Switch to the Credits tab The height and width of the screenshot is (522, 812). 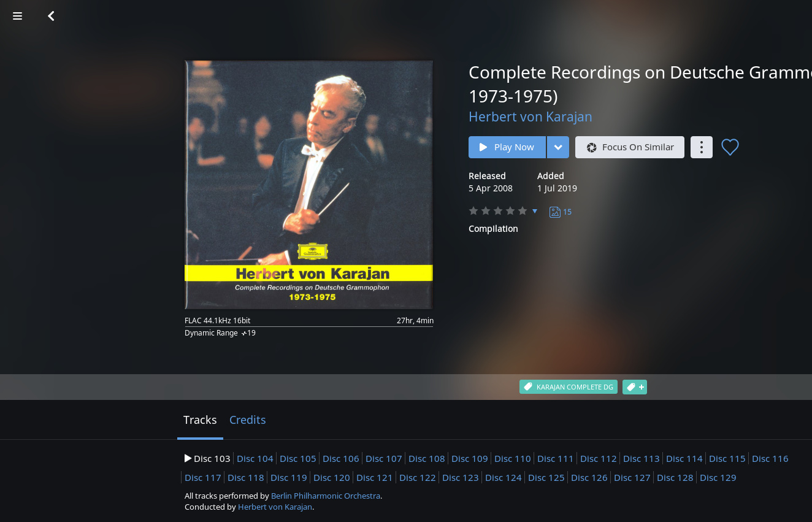(x=247, y=420)
